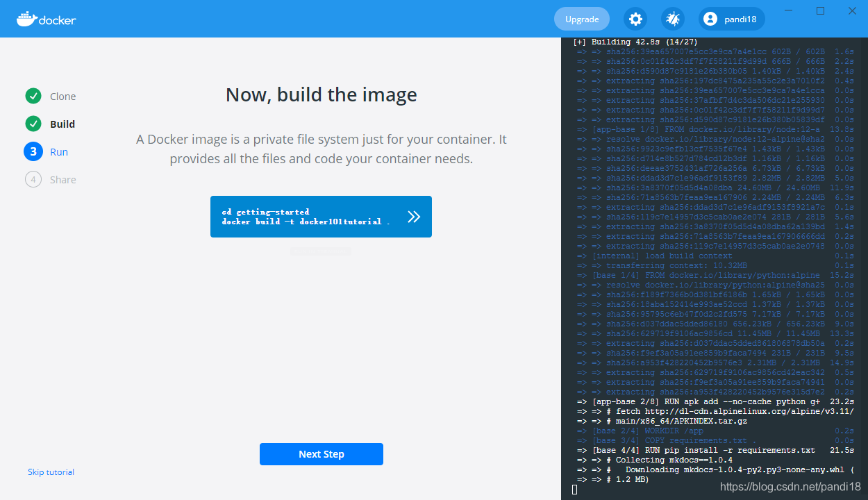Click '[internal] load build context' line

click(x=715, y=256)
